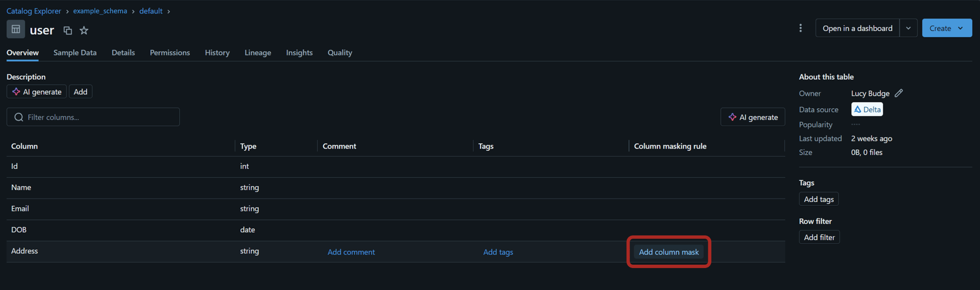Go to Catalog Explorer breadcrumb
Screen dimensions: 980x290
coord(34,11)
